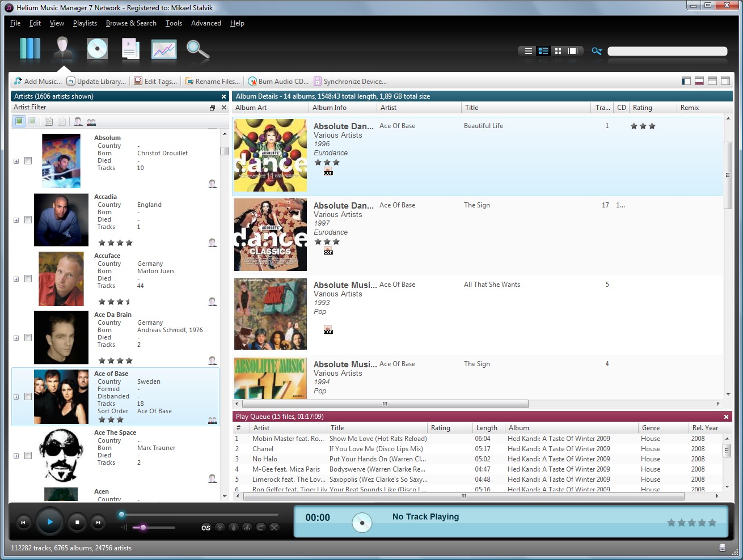The width and height of the screenshot is (743, 560).
Task: Check the Ace Da Brain artist checkbox
Action: pyautogui.click(x=28, y=338)
